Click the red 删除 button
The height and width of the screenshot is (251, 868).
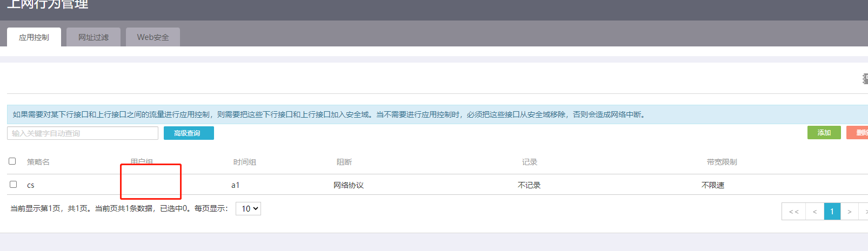point(858,133)
